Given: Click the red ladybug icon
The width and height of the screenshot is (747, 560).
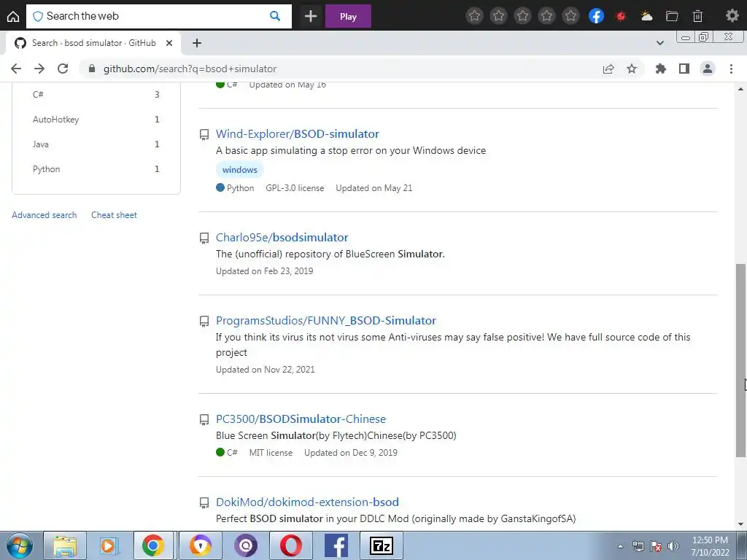Looking at the screenshot, I should [621, 16].
